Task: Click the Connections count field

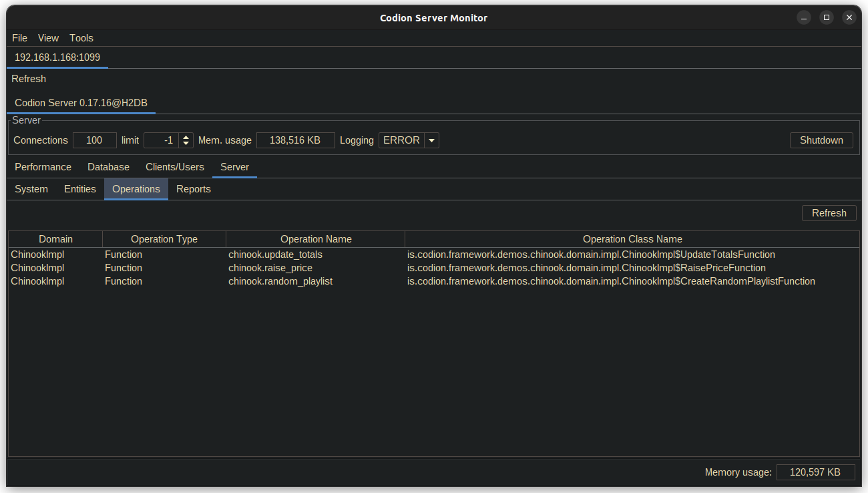Action: coord(94,140)
